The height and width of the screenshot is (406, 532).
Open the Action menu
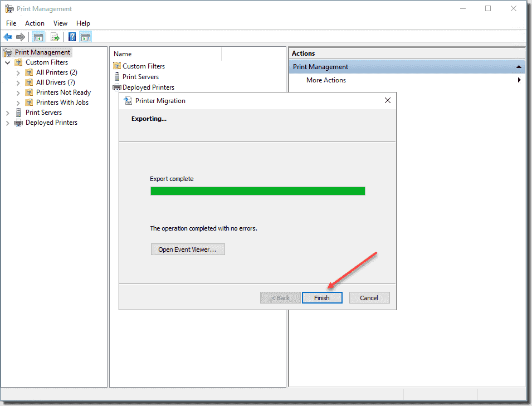(35, 23)
